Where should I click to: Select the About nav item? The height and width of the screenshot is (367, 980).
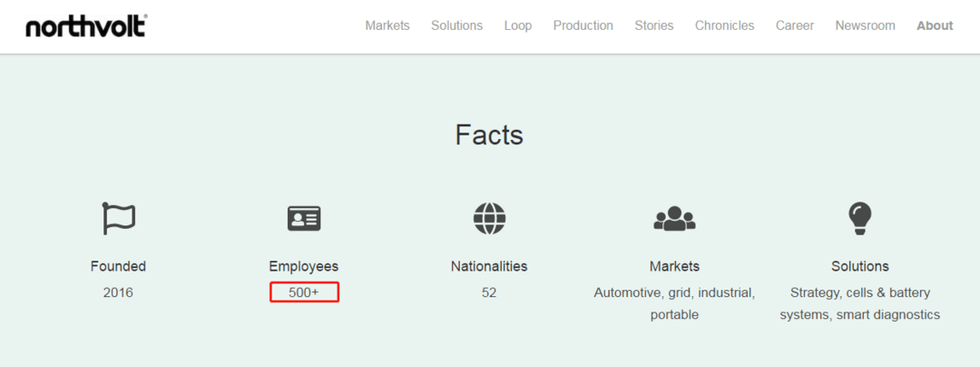pos(935,25)
